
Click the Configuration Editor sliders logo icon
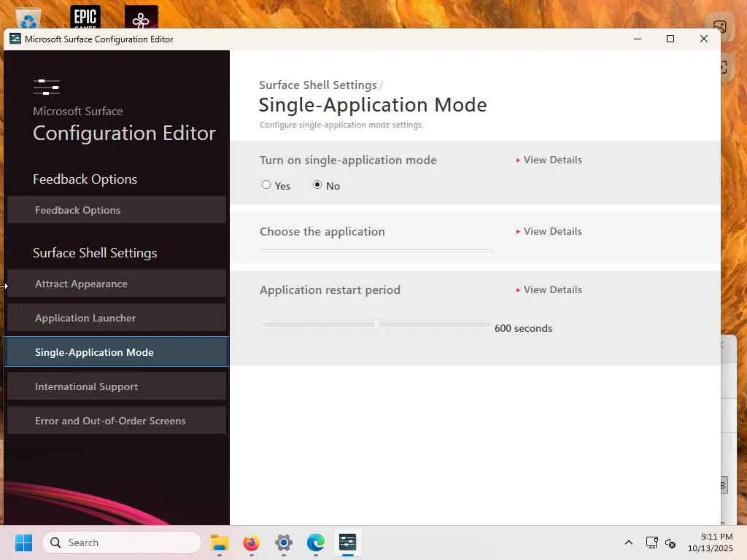[46, 87]
